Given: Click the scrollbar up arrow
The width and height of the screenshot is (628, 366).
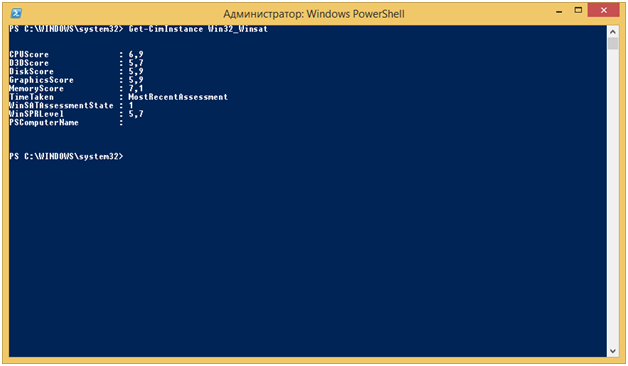Looking at the screenshot, I should point(612,31).
